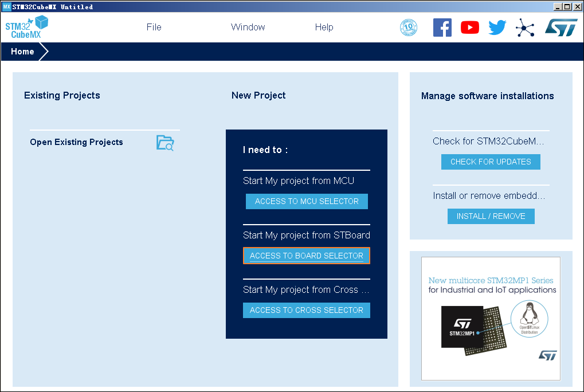
Task: Open the File menu
Action: click(154, 27)
